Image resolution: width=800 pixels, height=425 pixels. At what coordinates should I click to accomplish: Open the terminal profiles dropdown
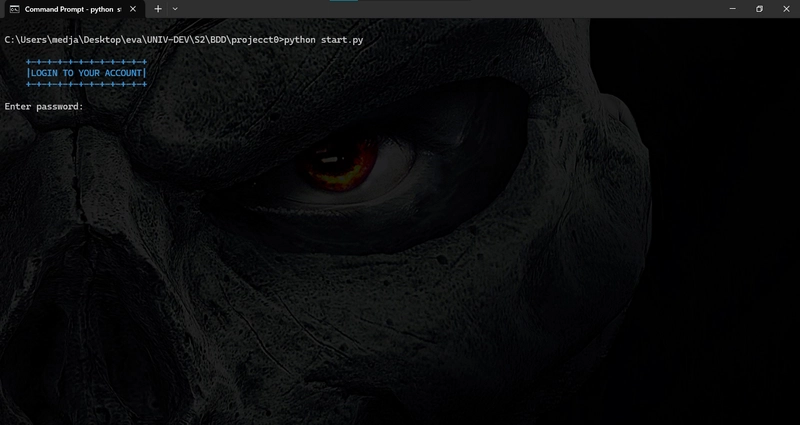(175, 9)
